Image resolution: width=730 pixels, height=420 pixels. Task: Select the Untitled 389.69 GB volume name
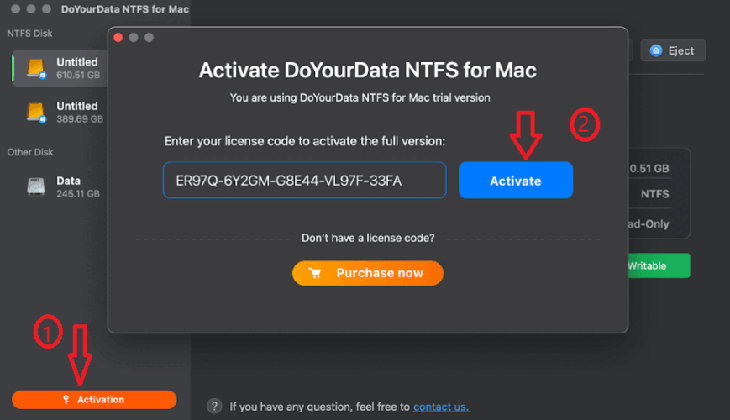[x=77, y=106]
